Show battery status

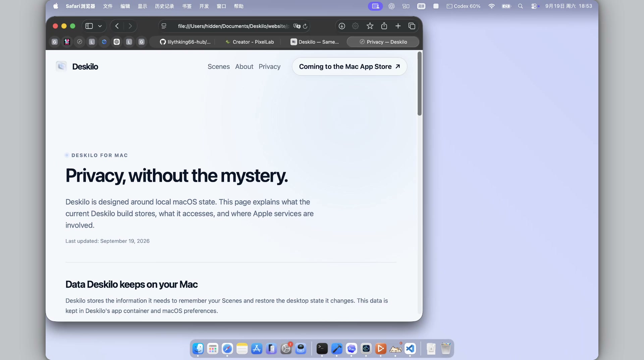pos(506,6)
